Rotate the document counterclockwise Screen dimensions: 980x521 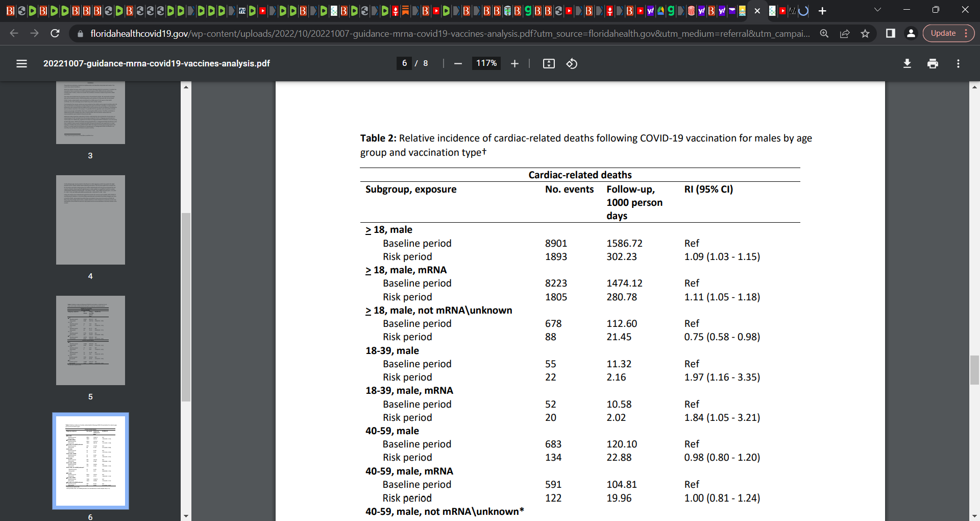pos(572,63)
